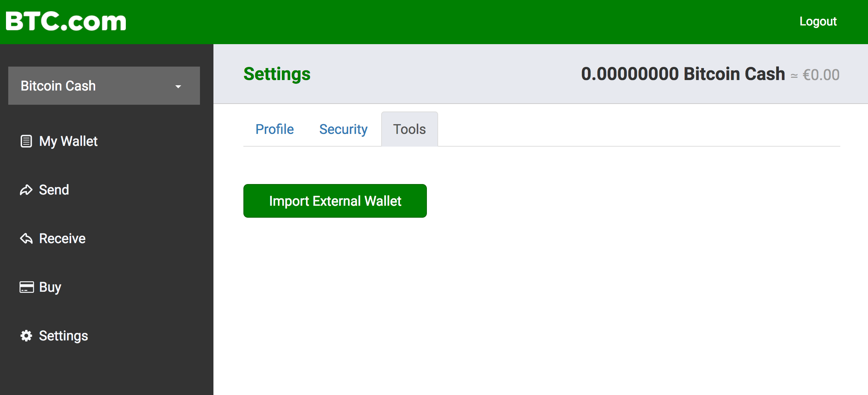Go to Send page
868x395 pixels.
(54, 190)
